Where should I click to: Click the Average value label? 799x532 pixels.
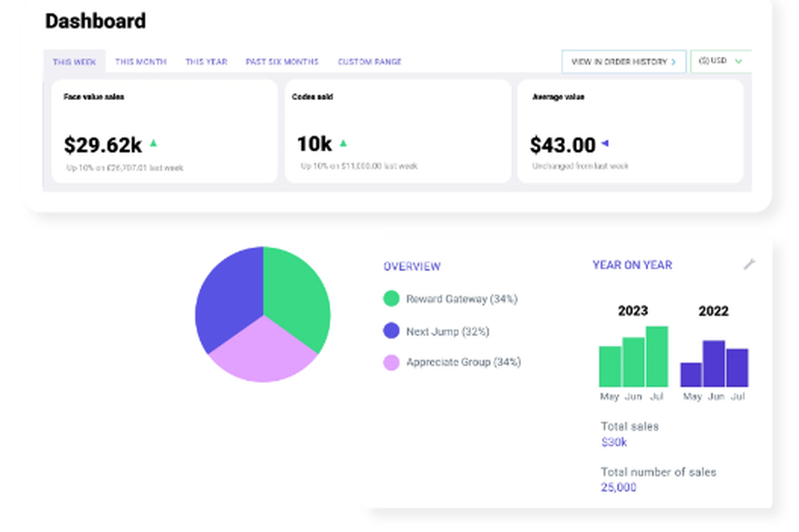[558, 97]
